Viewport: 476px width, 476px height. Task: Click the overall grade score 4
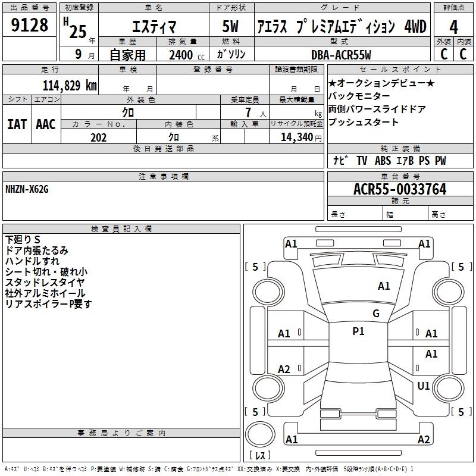point(454,27)
